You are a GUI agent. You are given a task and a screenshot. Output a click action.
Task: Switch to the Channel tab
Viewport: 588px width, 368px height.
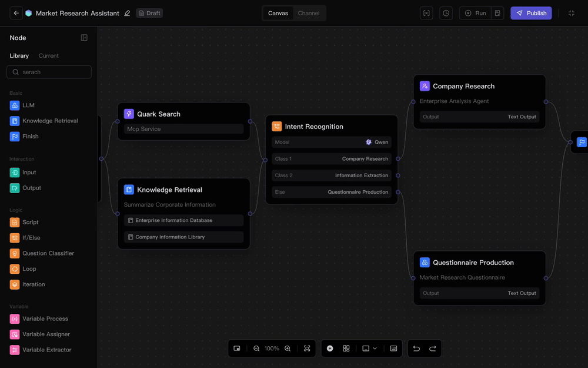coord(309,13)
